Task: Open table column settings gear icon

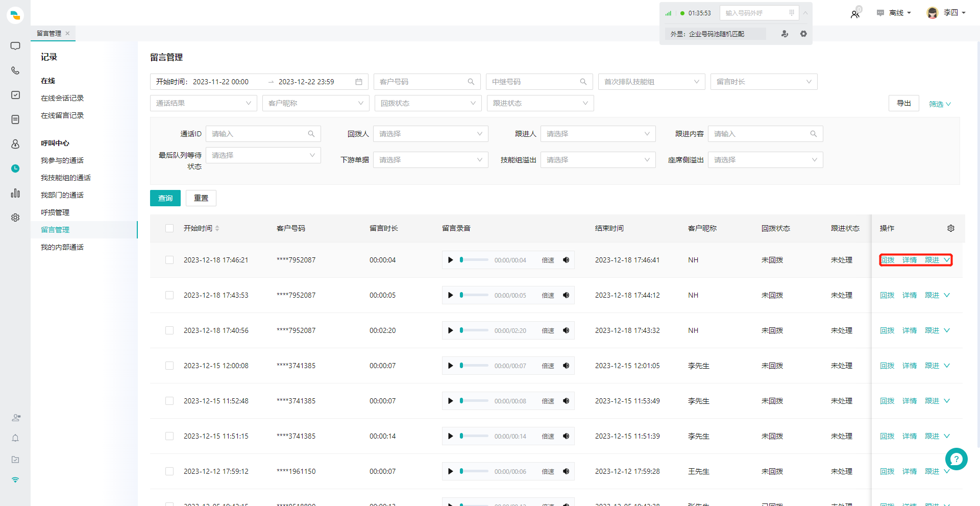Action: 951,228
